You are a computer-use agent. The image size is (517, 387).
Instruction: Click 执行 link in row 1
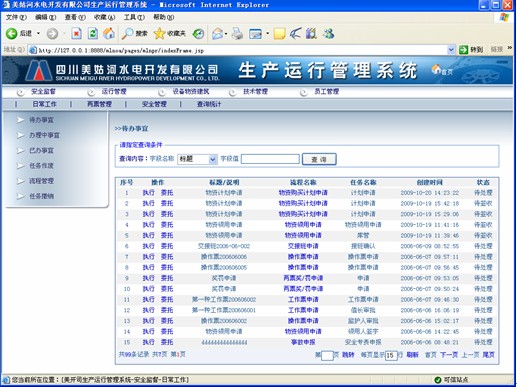pos(149,193)
